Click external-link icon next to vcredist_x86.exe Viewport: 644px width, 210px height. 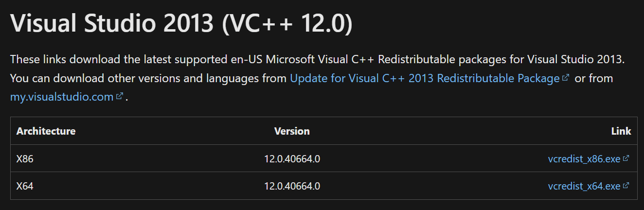[x=626, y=158]
